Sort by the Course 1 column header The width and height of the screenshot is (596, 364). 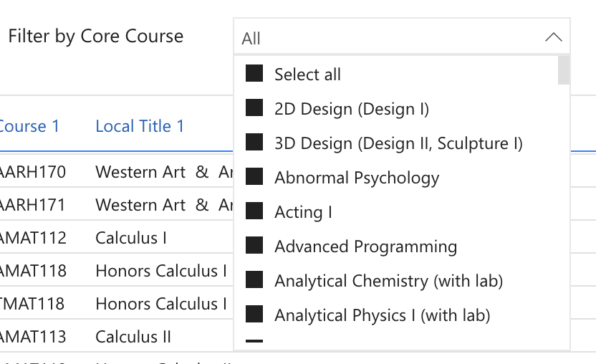click(x=29, y=127)
